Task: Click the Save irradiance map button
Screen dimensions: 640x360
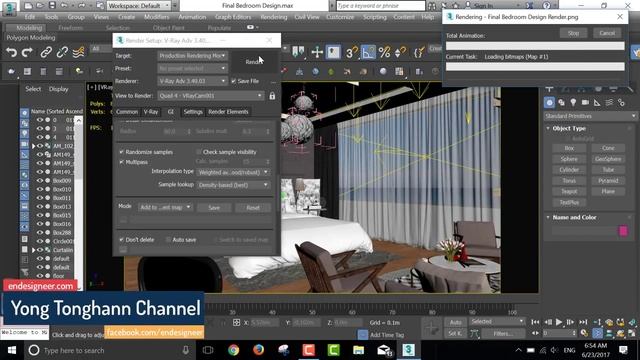Action: click(214, 208)
